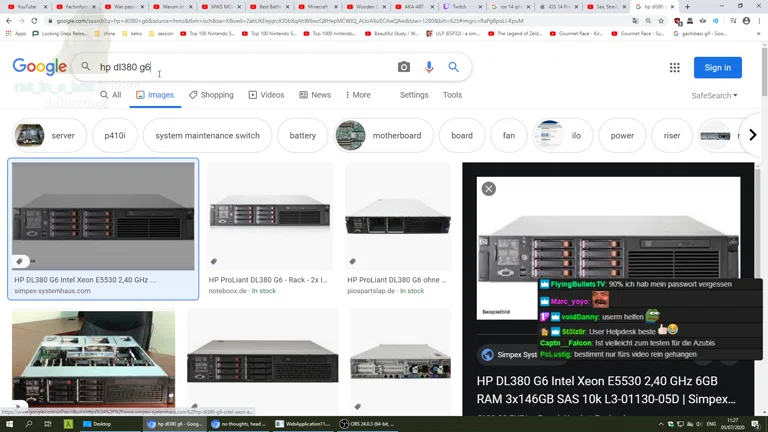Close the image preview panel
Screen dimensions: 768x432
(x=488, y=188)
